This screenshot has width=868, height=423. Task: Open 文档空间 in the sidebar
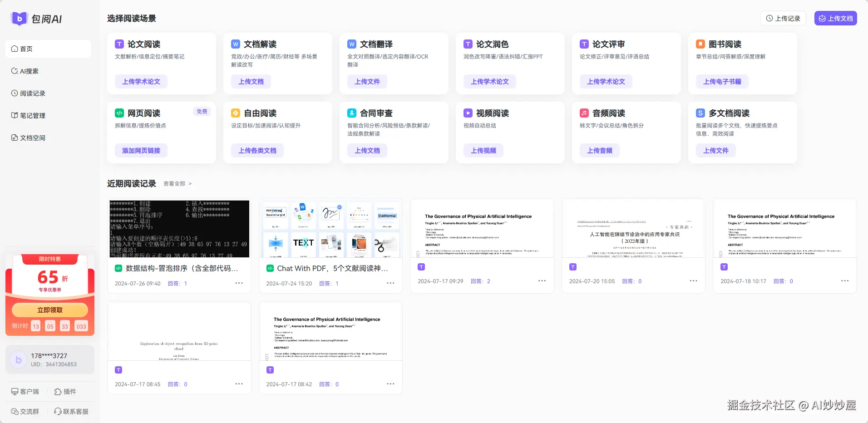click(48, 138)
